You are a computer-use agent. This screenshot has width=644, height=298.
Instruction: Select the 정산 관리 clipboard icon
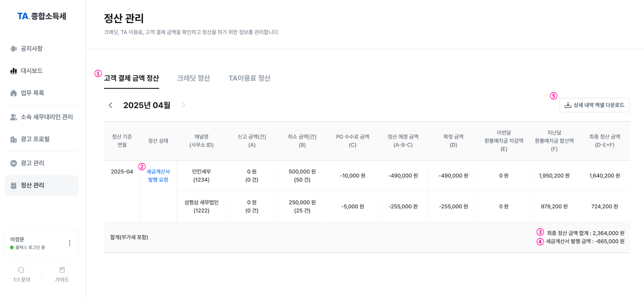point(13,185)
